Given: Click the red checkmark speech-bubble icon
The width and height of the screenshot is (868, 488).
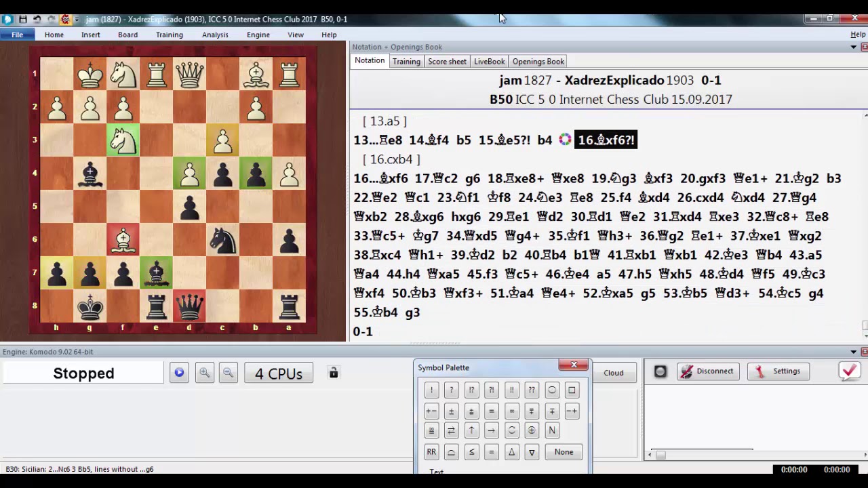Looking at the screenshot, I should pos(850,371).
